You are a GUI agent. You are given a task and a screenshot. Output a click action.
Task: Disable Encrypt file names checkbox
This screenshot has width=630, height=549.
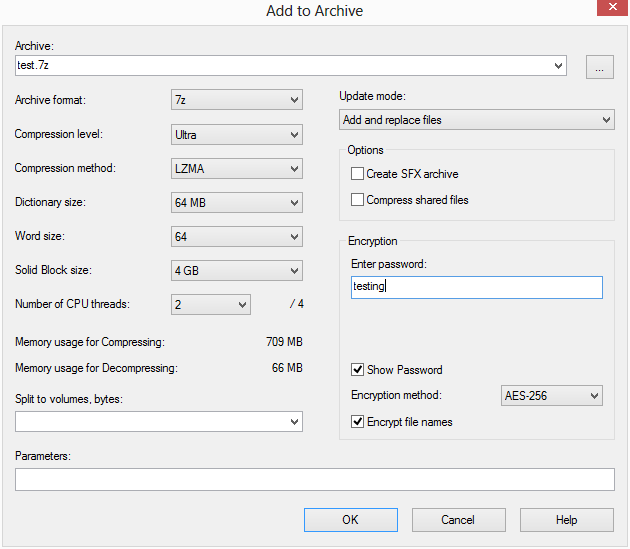[357, 422]
